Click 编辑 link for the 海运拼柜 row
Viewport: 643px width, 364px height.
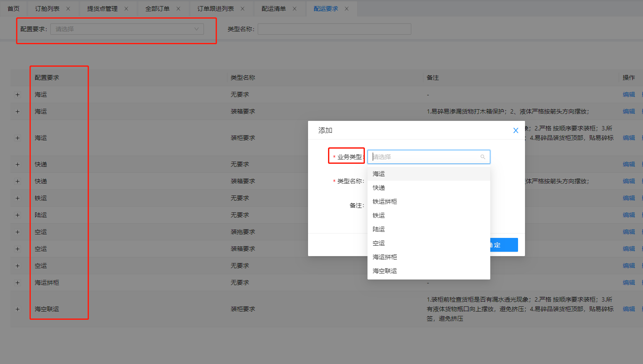coord(628,283)
